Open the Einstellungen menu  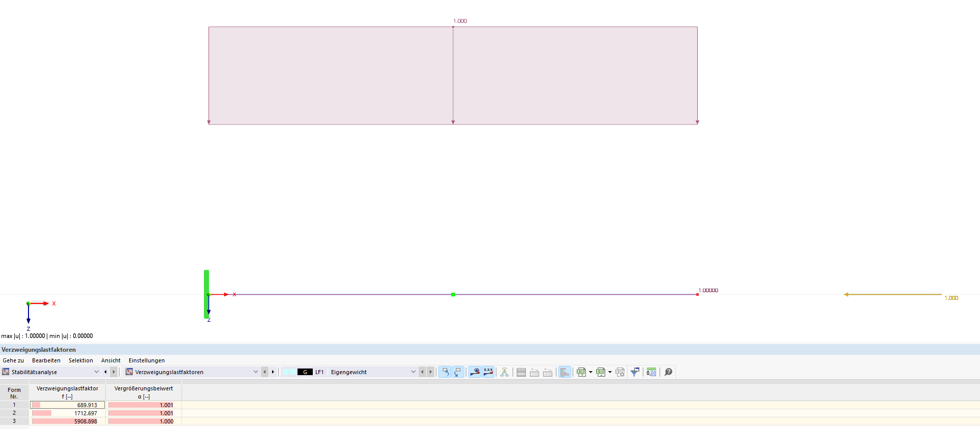tap(146, 360)
